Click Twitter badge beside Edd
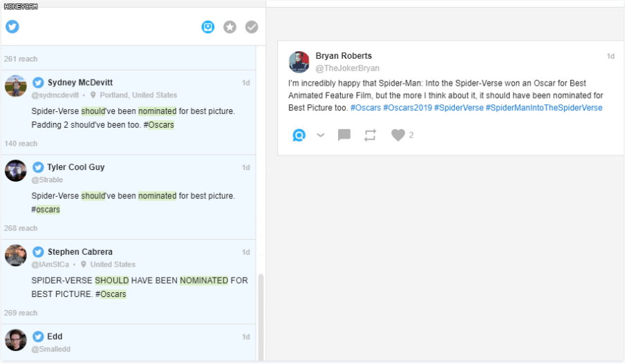The width and height of the screenshot is (625, 364). tap(38, 336)
